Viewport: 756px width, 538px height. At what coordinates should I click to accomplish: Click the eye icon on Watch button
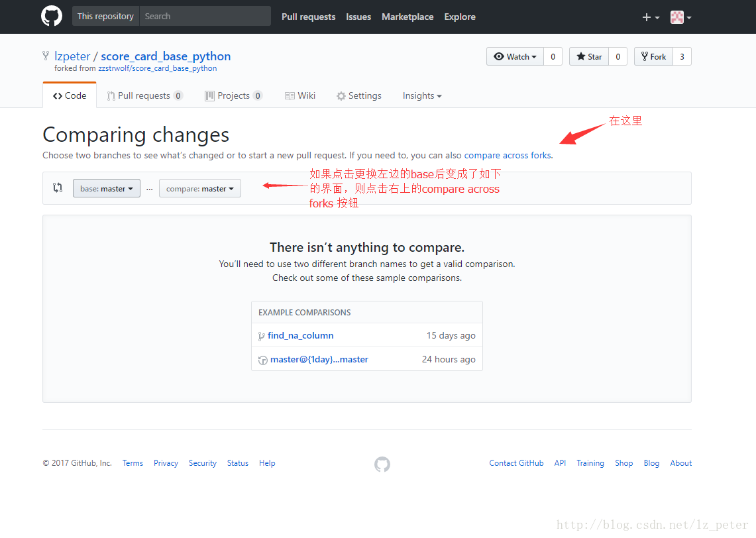(499, 56)
